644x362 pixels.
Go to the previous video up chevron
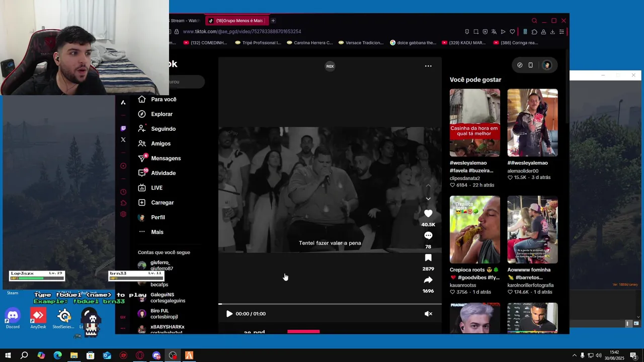pyautogui.click(x=428, y=186)
